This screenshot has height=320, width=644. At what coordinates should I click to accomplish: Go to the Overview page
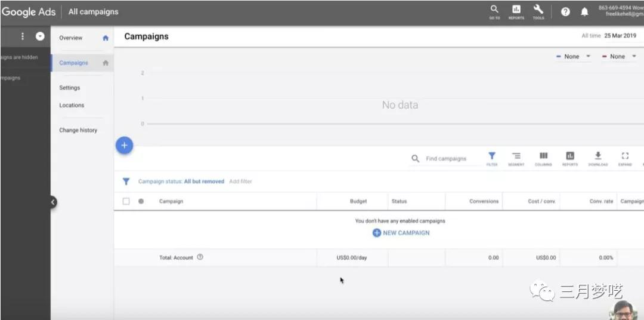point(71,38)
